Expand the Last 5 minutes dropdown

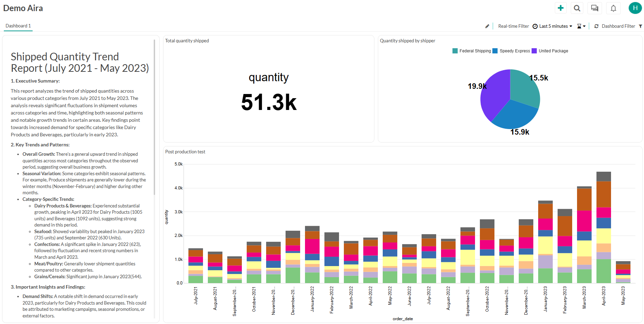click(553, 26)
